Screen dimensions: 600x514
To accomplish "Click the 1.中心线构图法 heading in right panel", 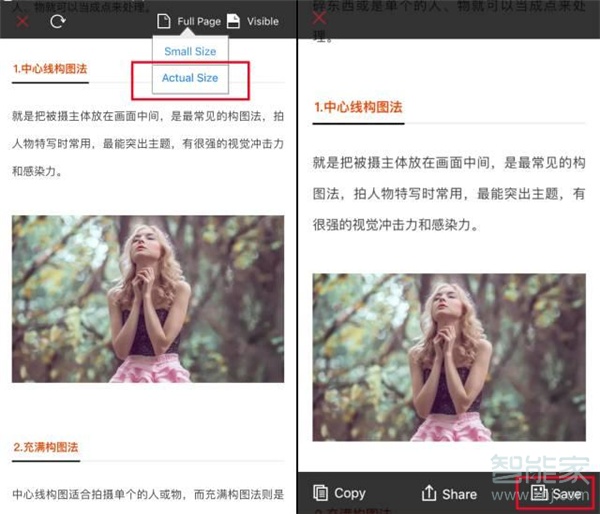I will click(359, 106).
